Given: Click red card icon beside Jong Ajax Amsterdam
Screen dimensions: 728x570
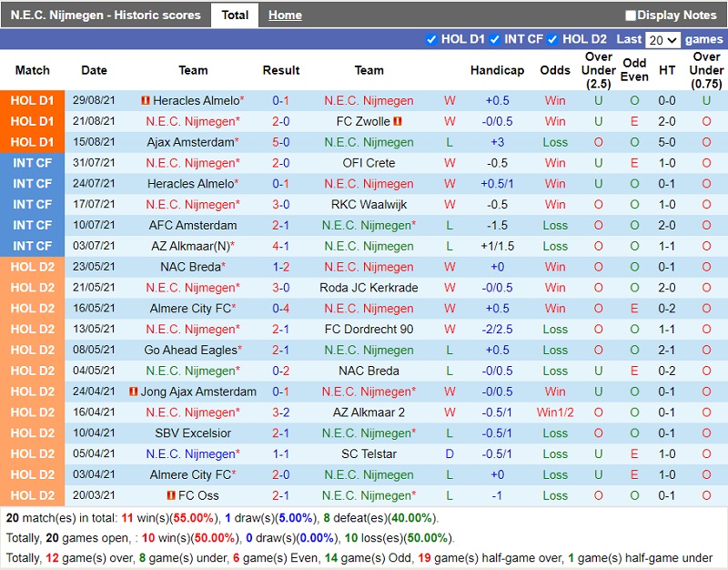Looking at the screenshot, I should [x=133, y=392].
